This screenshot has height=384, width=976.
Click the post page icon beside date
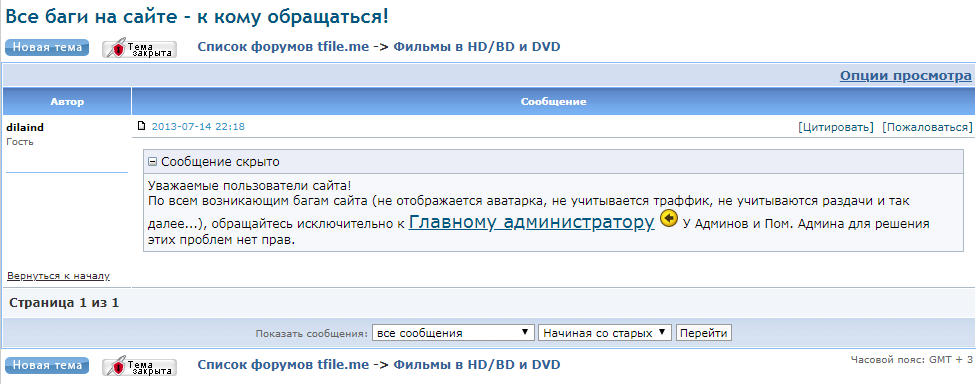pyautogui.click(x=141, y=126)
